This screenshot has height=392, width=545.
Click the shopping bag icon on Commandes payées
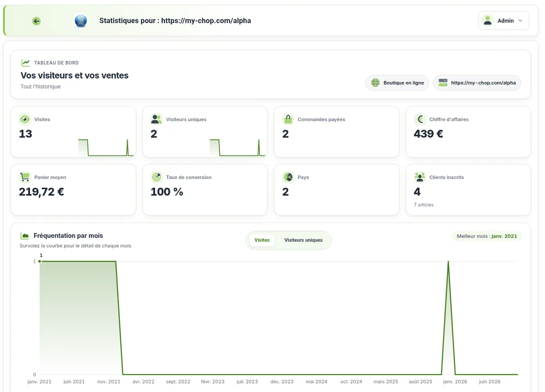click(288, 119)
